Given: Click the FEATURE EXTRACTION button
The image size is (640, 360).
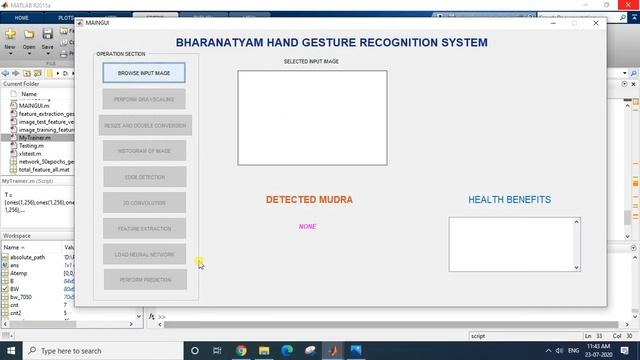Looking at the screenshot, I should (144, 229).
